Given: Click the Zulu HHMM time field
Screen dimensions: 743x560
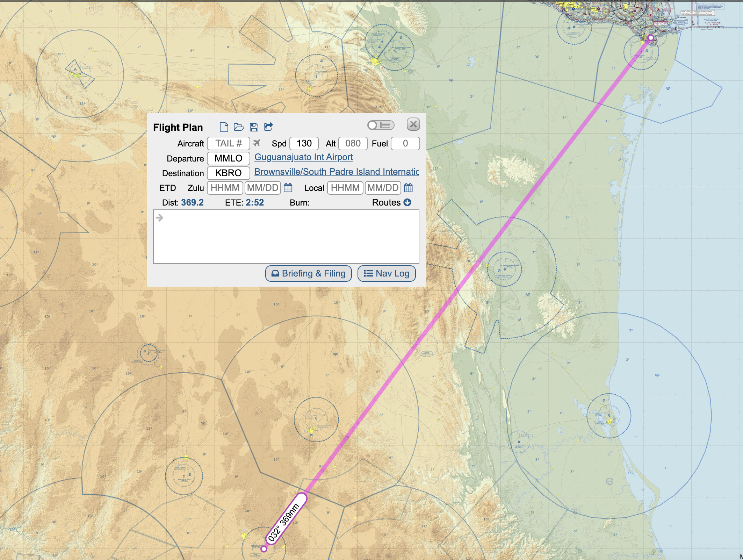Looking at the screenshot, I should coord(225,188).
